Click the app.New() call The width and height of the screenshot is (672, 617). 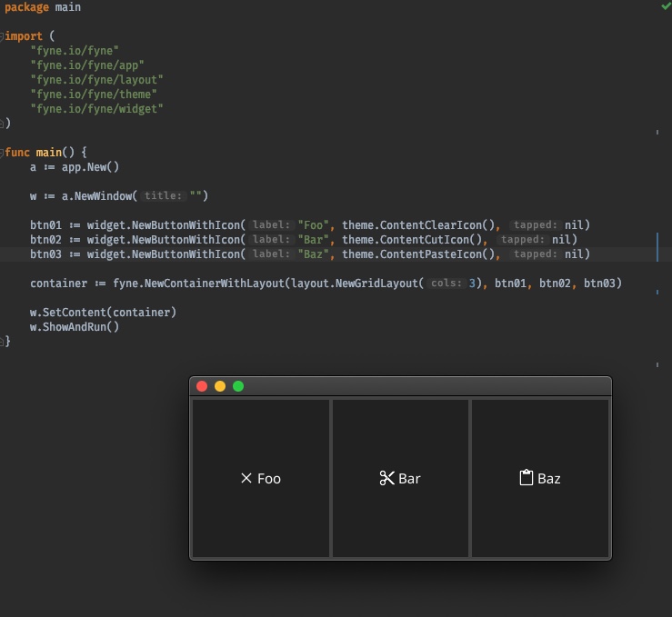tap(90, 167)
